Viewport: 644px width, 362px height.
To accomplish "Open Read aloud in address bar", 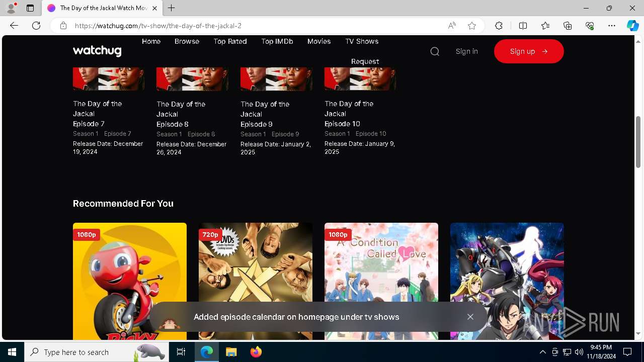I will [452, 26].
